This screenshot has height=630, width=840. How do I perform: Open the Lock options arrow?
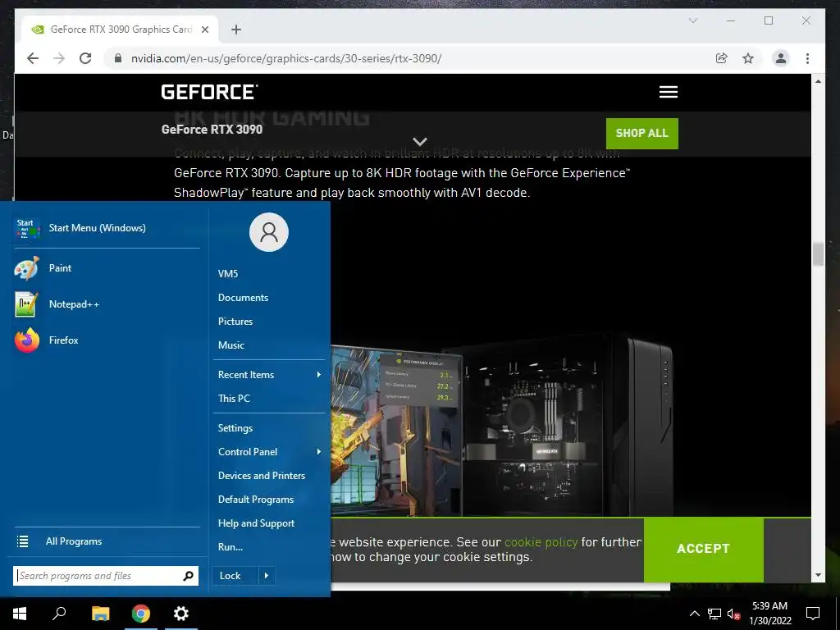pos(267,576)
